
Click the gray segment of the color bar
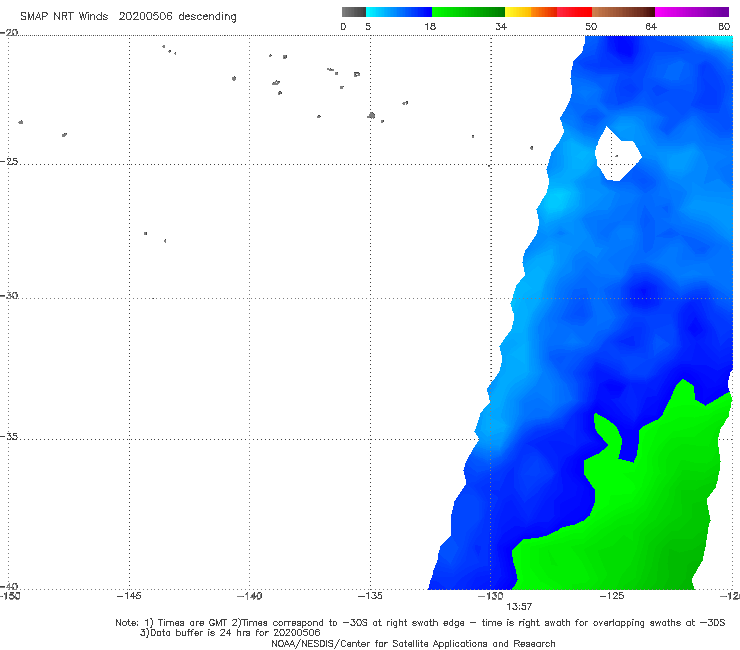tap(354, 12)
